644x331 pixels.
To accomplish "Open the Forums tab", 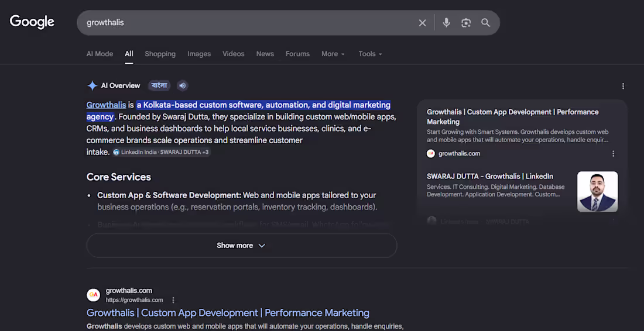I will click(x=298, y=54).
